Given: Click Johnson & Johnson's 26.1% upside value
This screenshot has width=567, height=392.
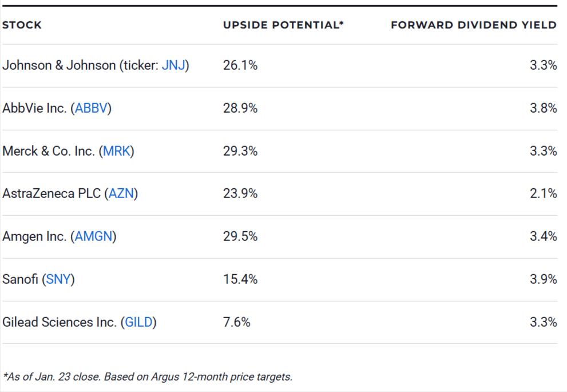Looking at the screenshot, I should [x=240, y=65].
